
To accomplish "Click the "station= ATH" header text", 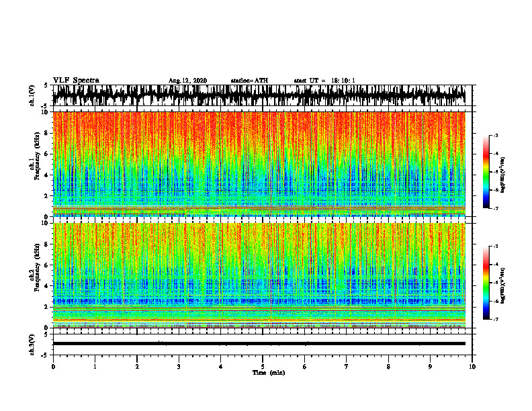I will pyautogui.click(x=249, y=81).
